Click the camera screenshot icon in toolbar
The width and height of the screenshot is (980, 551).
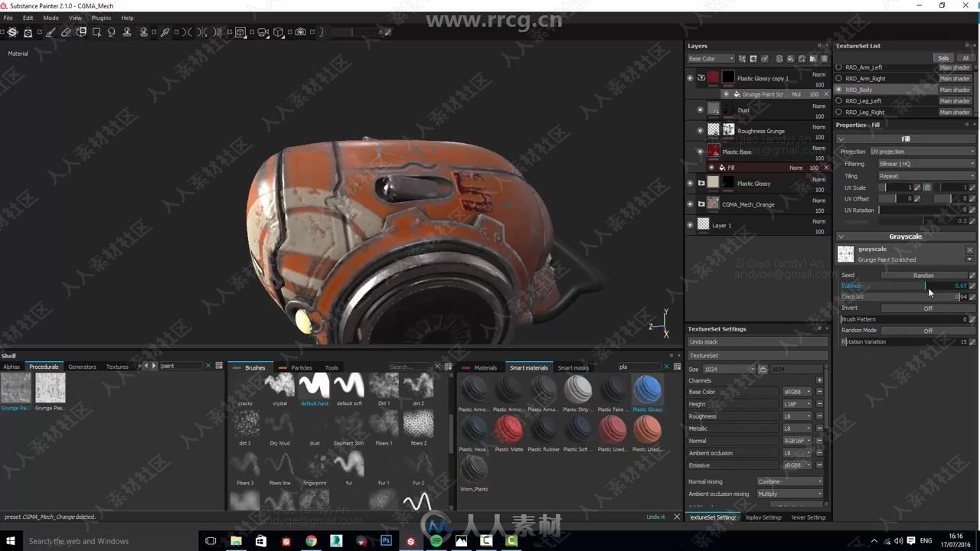pyautogui.click(x=300, y=32)
